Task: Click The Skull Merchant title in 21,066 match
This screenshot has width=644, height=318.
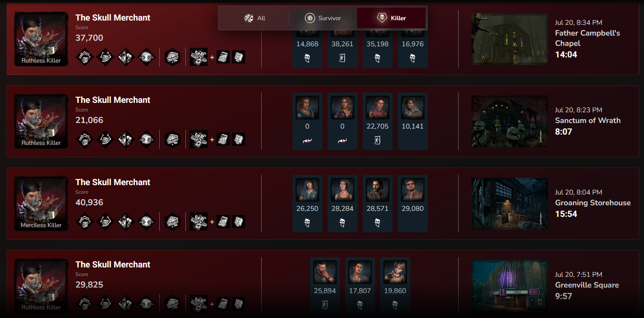Action: 113,100
